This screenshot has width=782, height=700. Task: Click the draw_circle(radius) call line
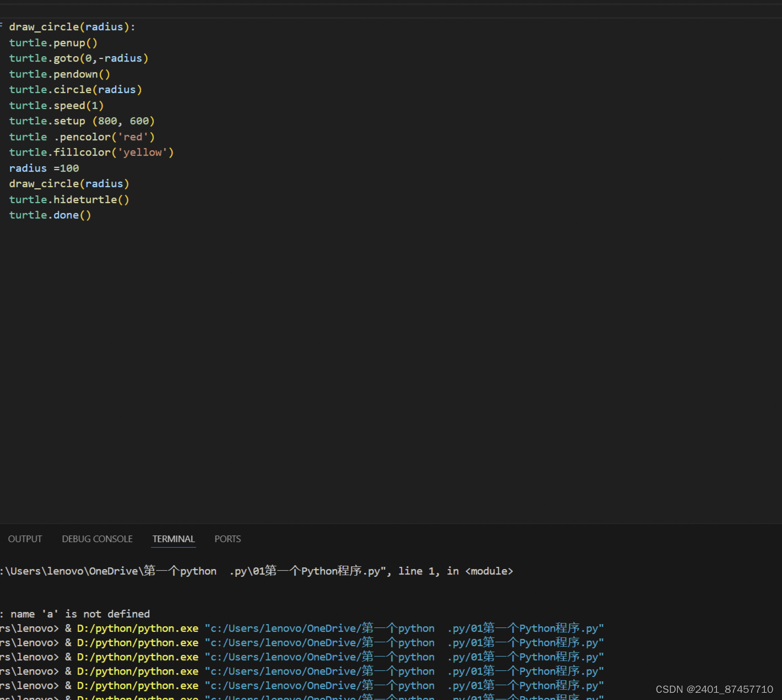(x=69, y=184)
